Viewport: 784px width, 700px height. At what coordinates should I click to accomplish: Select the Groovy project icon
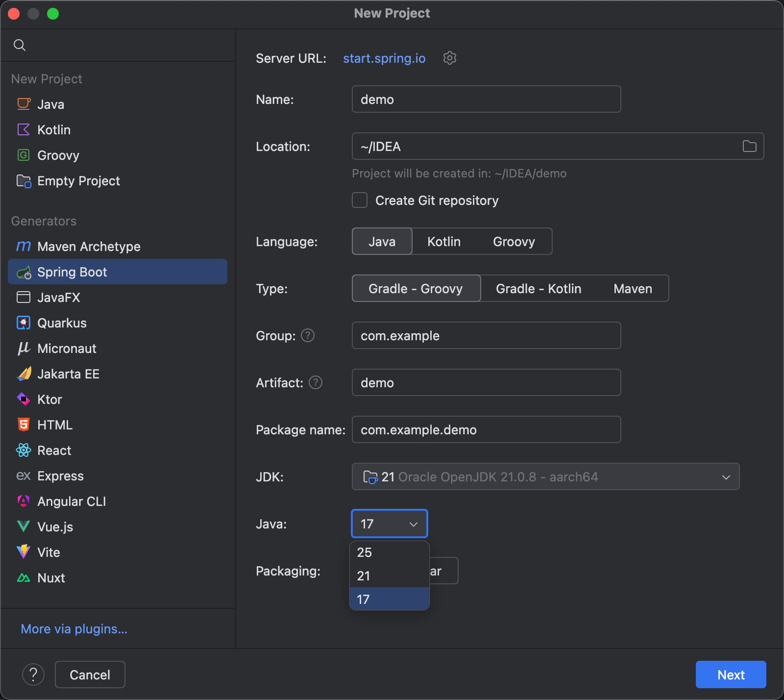[x=24, y=155]
